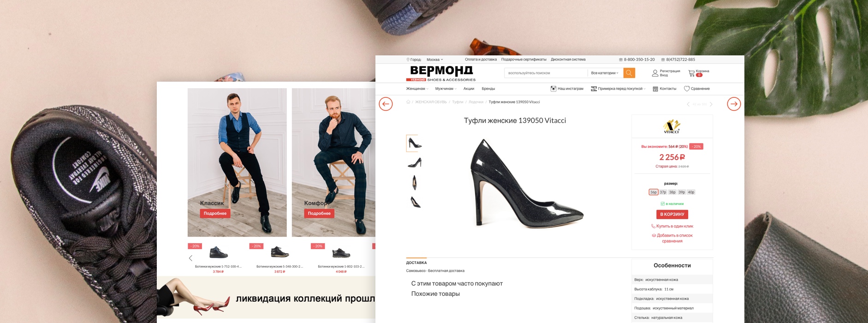The width and height of the screenshot is (868, 323).
Task: Expand the Москва city dropdown
Action: click(x=434, y=60)
